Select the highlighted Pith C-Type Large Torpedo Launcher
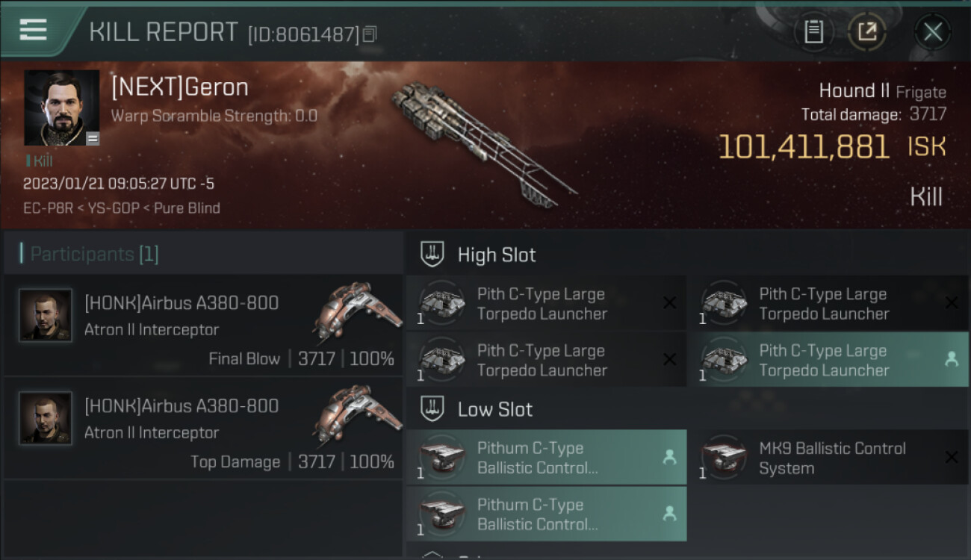 827,360
